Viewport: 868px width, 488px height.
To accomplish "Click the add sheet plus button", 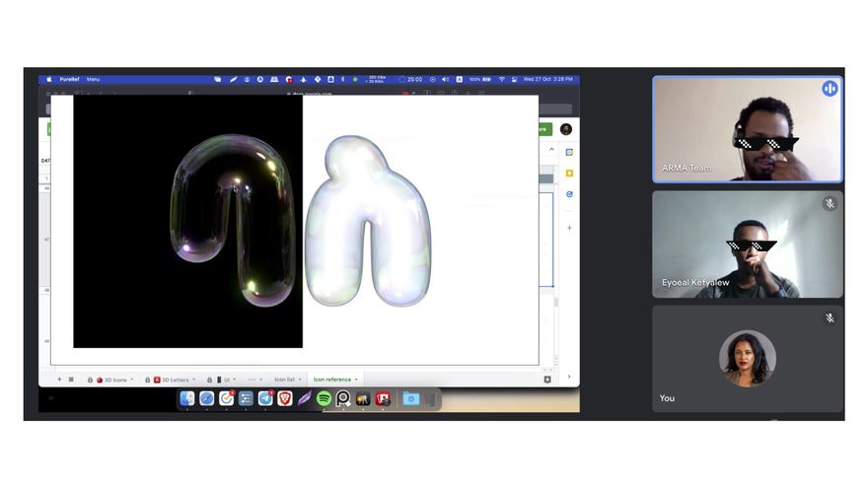I will (58, 380).
